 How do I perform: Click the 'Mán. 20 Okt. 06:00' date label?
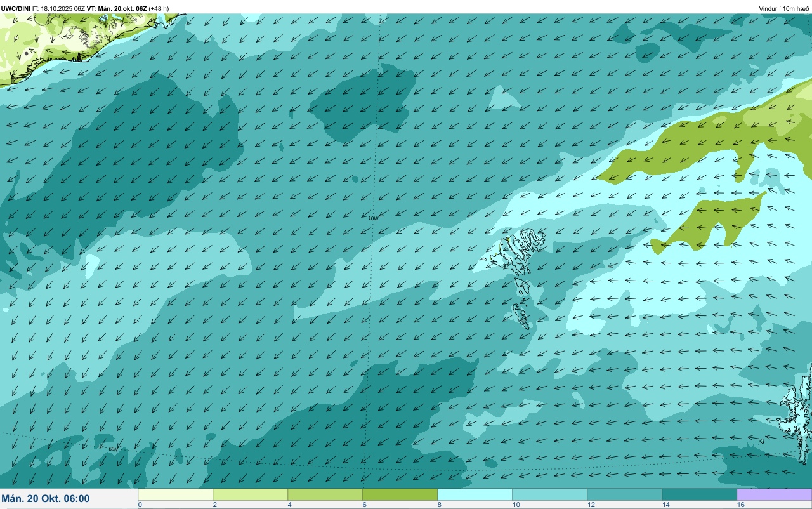point(46,499)
